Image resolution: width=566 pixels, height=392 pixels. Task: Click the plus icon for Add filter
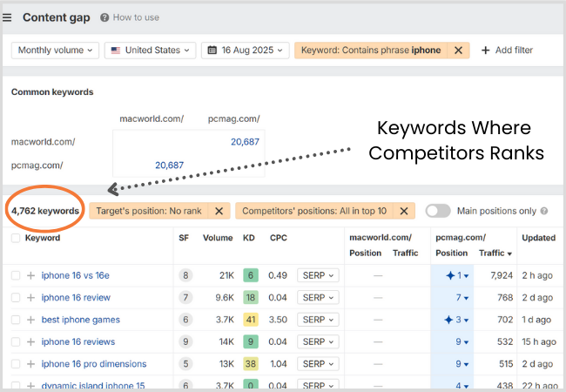click(486, 51)
